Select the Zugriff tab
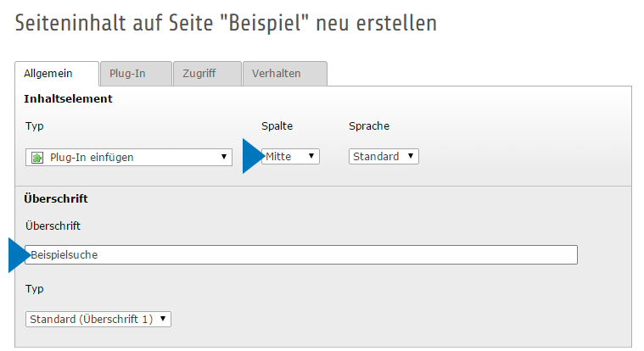Screen dimensions: 644x351 point(206,74)
